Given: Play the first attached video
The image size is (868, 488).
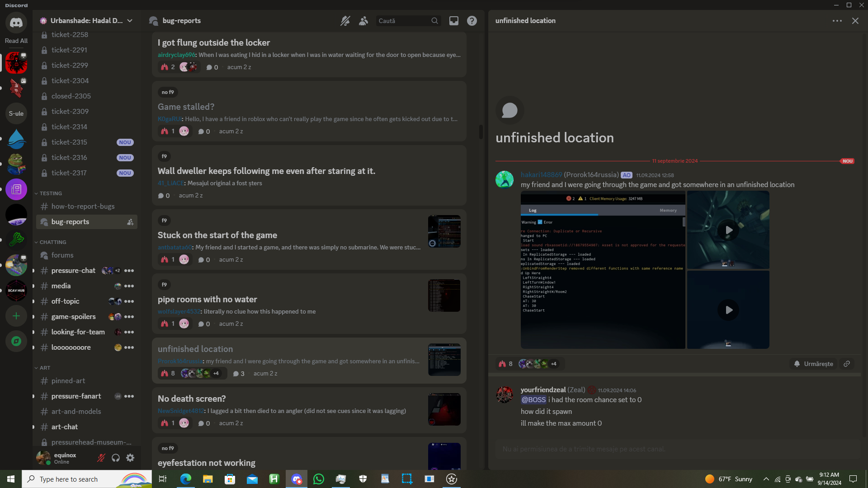Looking at the screenshot, I should [728, 230].
